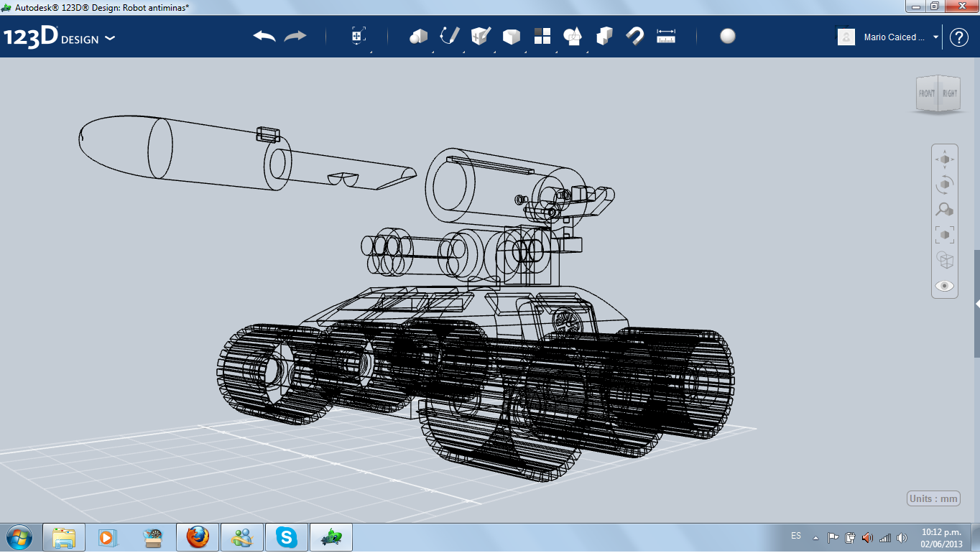The width and height of the screenshot is (980, 553).
Task: Open the taskbar clock showing 10:12 p.m.
Action: pyautogui.click(x=941, y=537)
